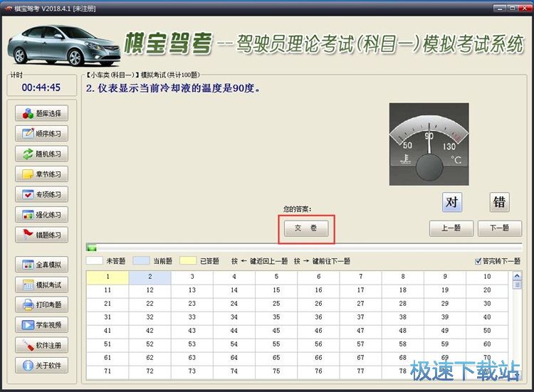Start 顺序练习 sequential practice
534x392 pixels.
click(42, 133)
